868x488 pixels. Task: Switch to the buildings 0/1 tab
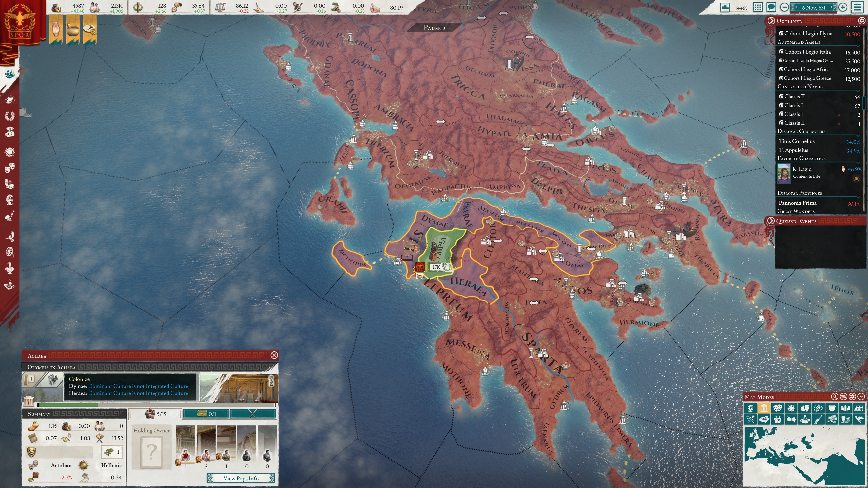(206, 414)
